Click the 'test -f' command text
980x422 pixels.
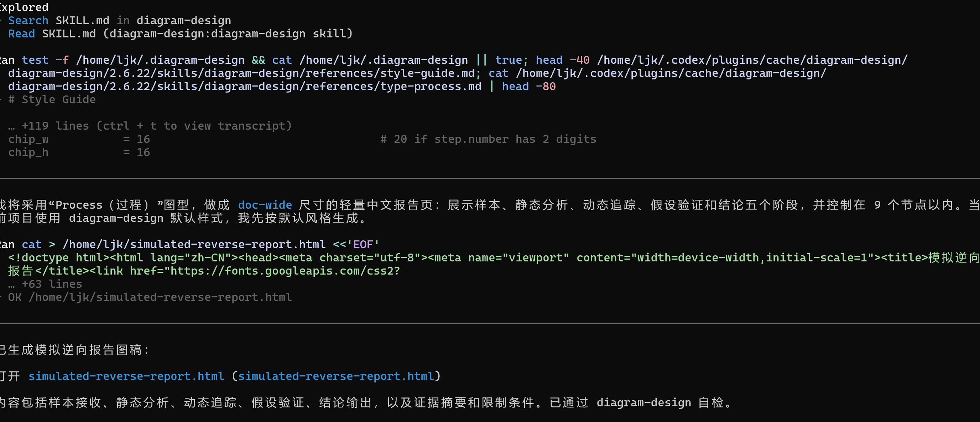(x=45, y=60)
